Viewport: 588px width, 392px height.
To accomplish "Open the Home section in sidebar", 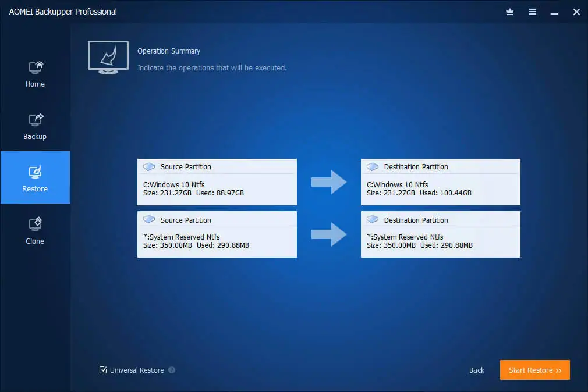I will (x=36, y=74).
